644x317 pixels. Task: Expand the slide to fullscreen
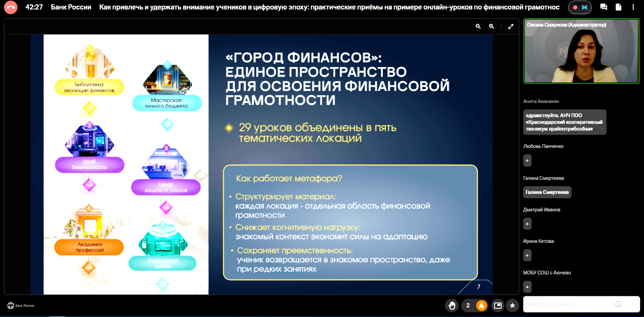(x=511, y=27)
